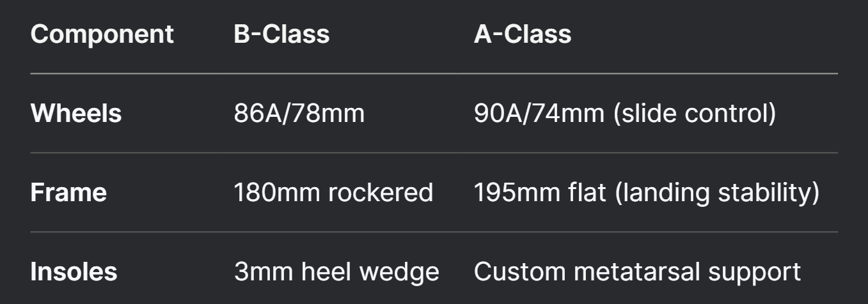The width and height of the screenshot is (868, 304).
Task: Click the divider below the Frame row
Action: pos(434,232)
